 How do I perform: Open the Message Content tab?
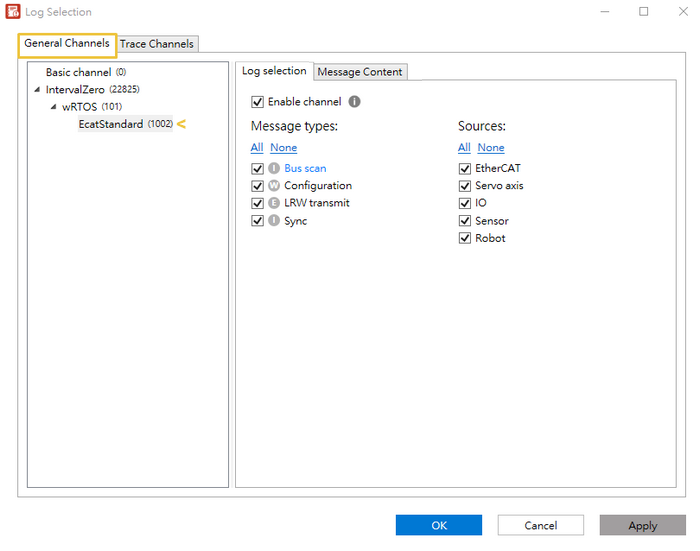coord(360,72)
